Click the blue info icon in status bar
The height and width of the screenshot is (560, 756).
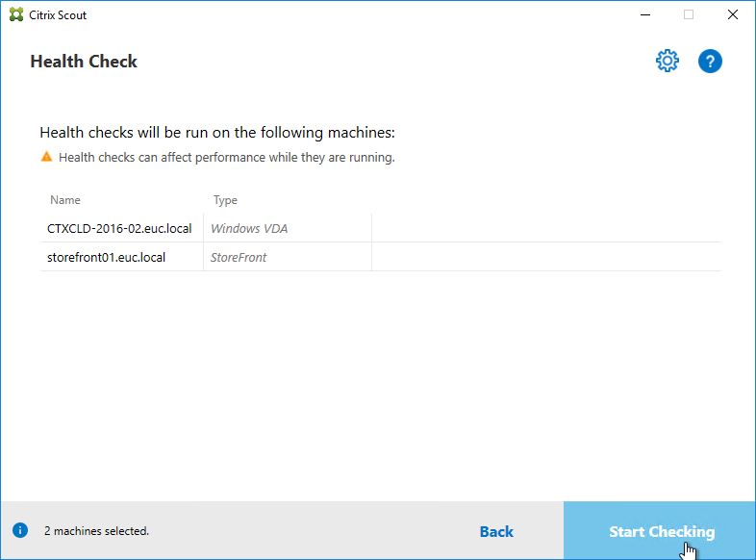pyautogui.click(x=19, y=530)
